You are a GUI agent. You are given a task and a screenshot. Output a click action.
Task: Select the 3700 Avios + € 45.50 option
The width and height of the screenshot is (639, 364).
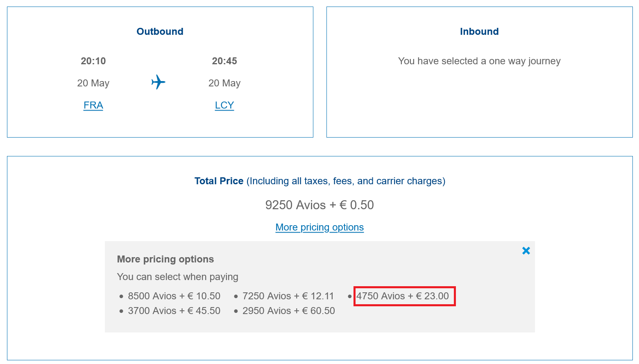point(174,311)
